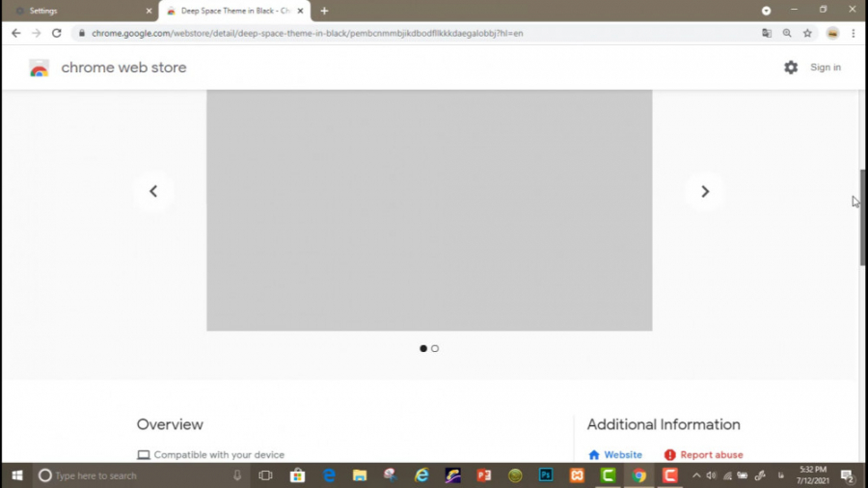Screen dimensions: 868x488
Task: Close the Deep Space Theme tab
Action: 301,11
